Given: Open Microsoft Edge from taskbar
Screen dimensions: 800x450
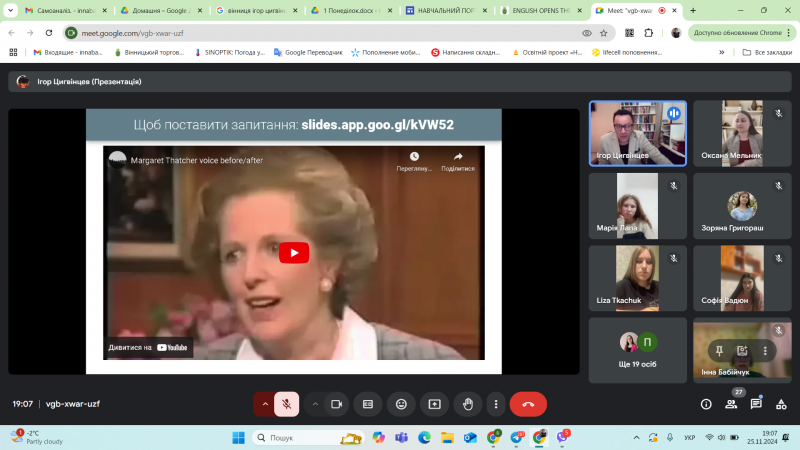Looking at the screenshot, I should click(x=424, y=437).
